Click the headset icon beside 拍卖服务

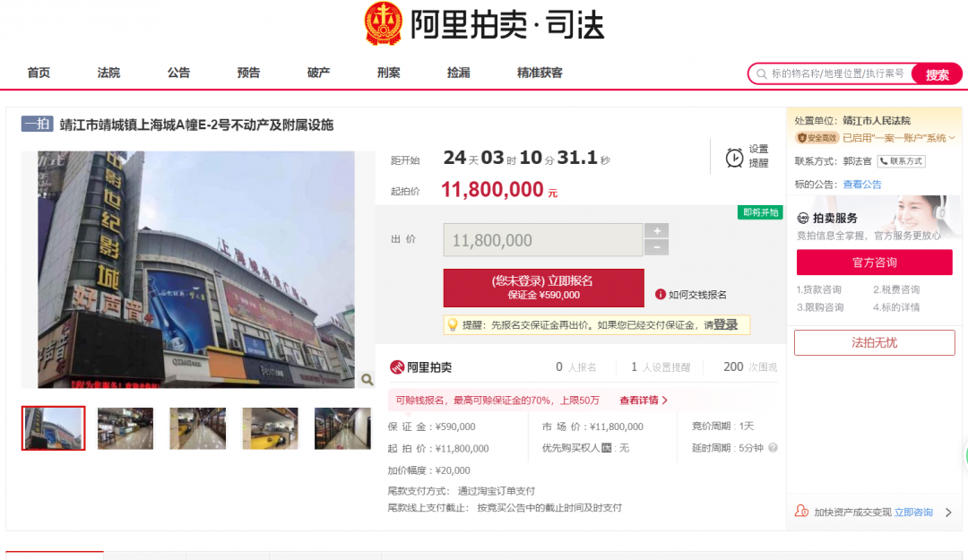coord(802,218)
